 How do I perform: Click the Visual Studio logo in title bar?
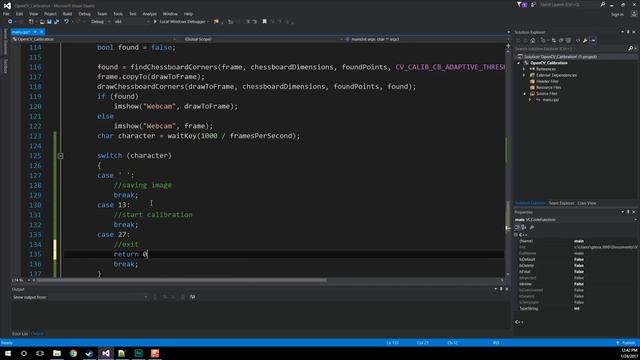(x=7, y=6)
